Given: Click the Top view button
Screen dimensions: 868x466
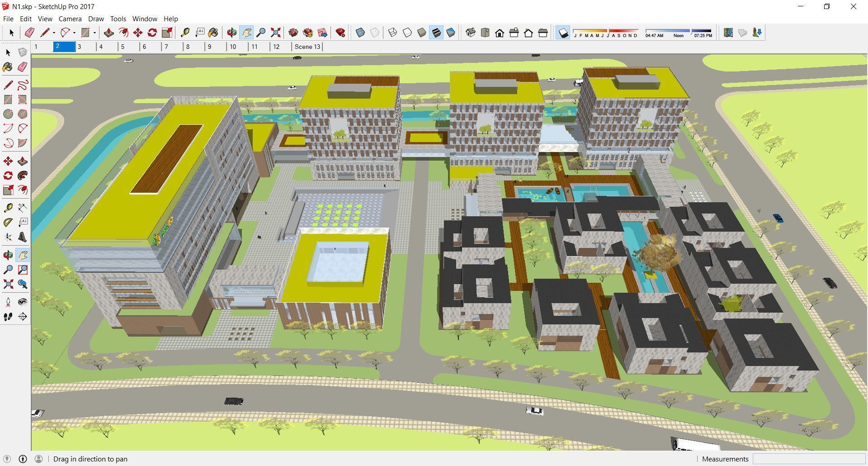Looking at the screenshot, I should coord(485,32).
